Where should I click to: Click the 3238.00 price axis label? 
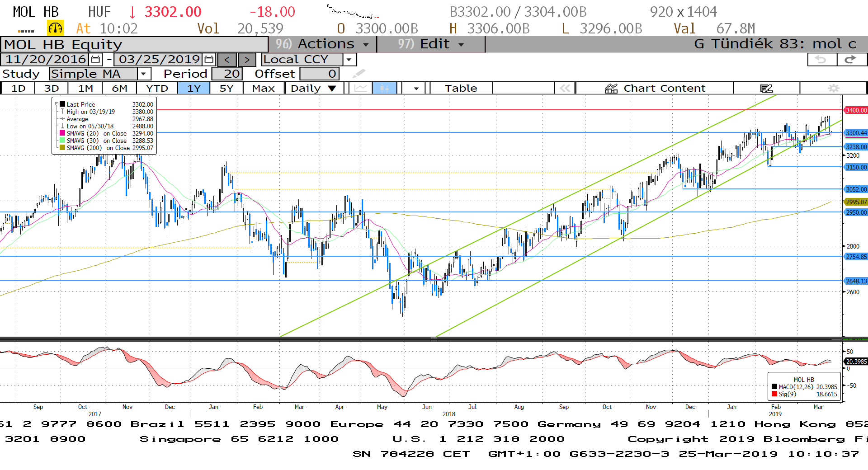coord(856,147)
